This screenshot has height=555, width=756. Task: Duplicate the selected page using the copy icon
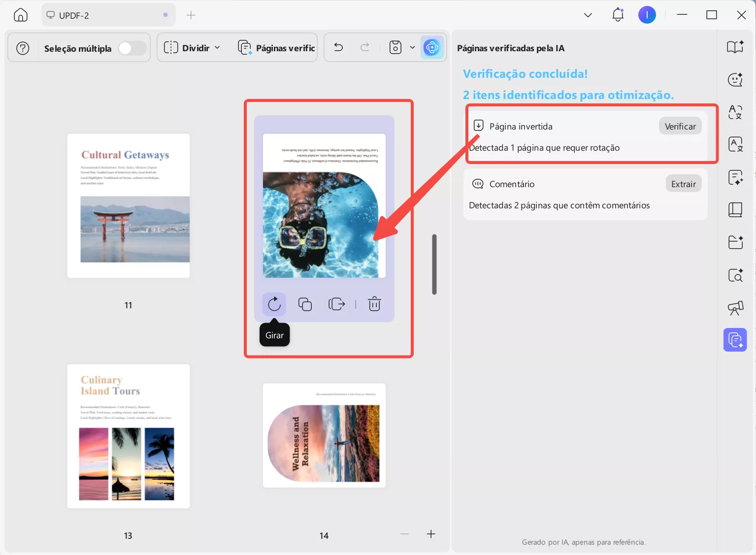(305, 304)
